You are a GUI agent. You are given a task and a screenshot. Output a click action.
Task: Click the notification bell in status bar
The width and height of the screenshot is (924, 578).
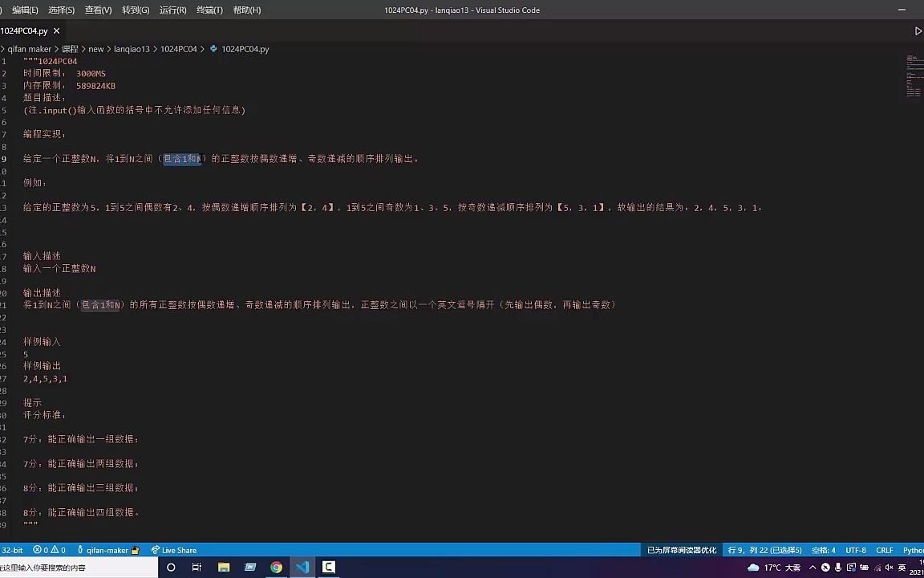tap(921, 550)
